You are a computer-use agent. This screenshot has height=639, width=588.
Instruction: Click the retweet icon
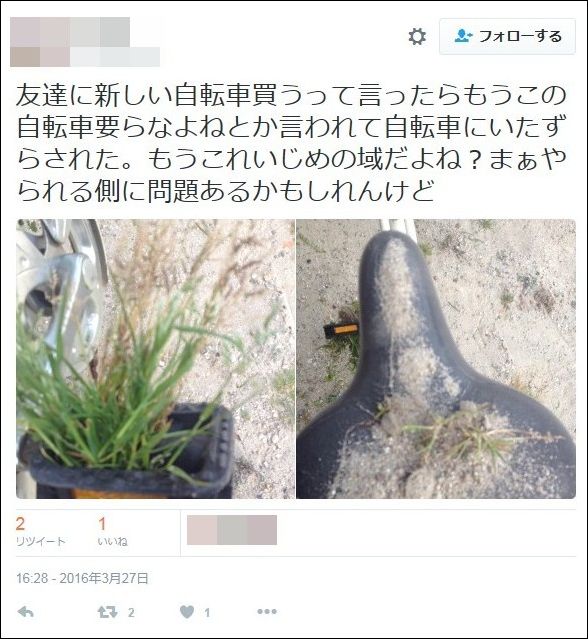107,612
